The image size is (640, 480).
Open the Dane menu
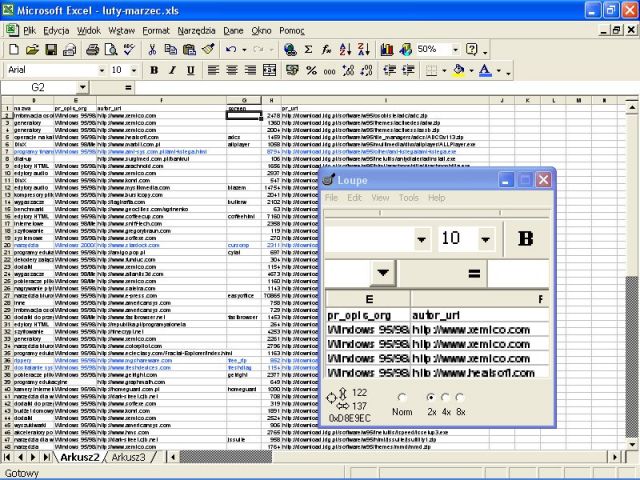click(233, 31)
